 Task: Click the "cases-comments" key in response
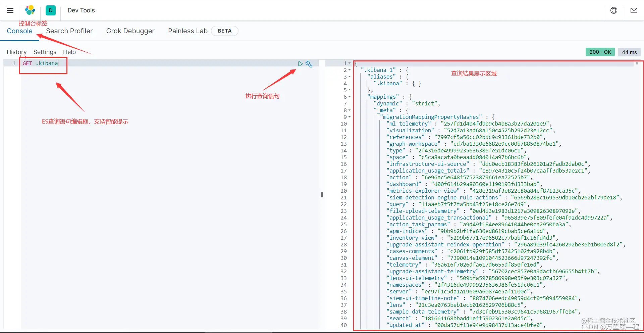point(412,251)
